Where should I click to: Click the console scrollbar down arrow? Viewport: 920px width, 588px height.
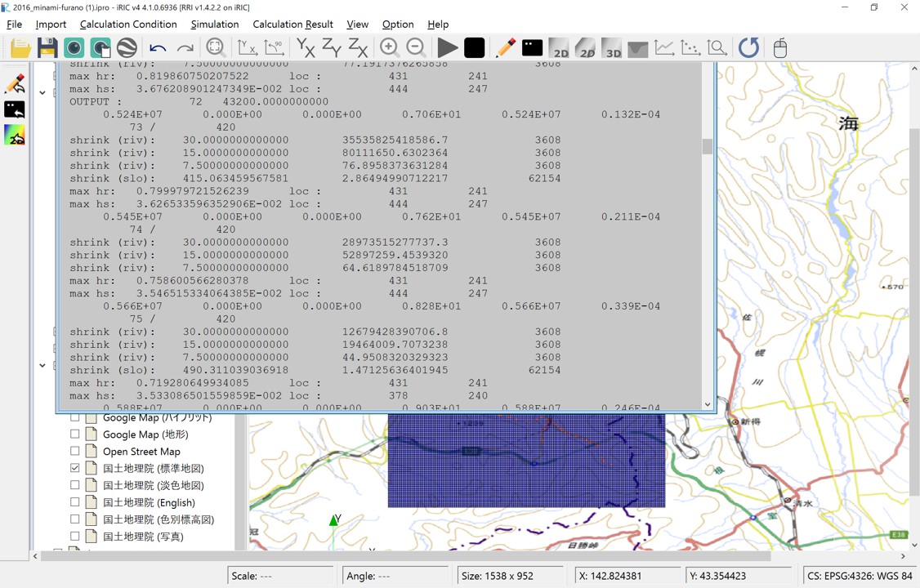pos(707,404)
